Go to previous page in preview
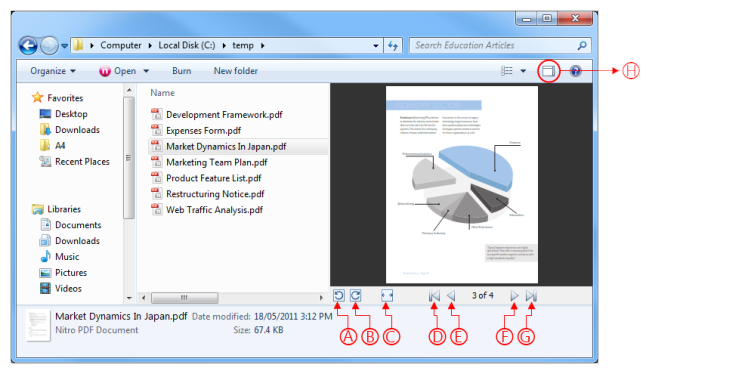This screenshot has height=374, width=745. [451, 296]
